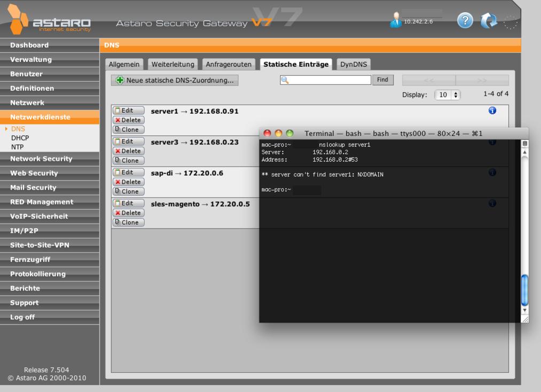Open the Weiterleitung tab
The image size is (541, 392).
click(173, 65)
